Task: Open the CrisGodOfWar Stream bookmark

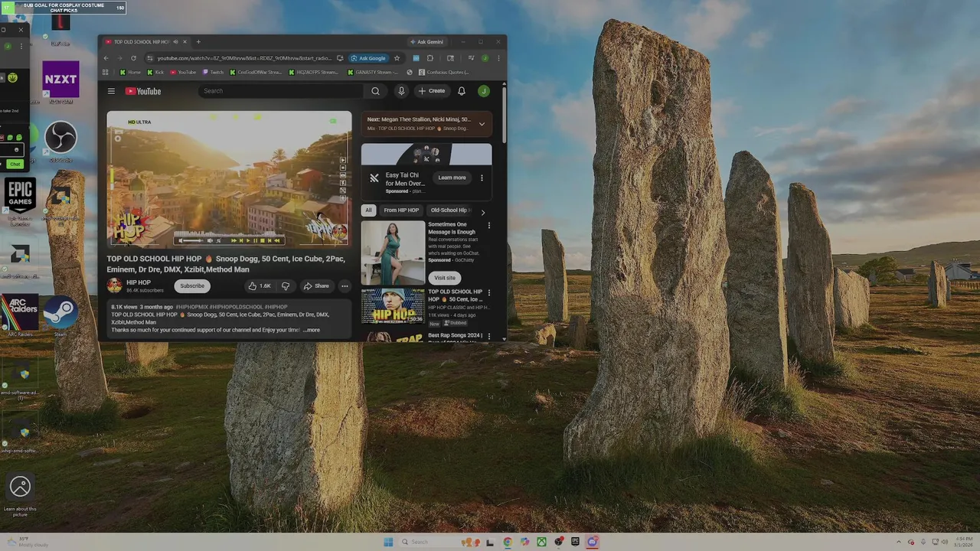Action: tap(256, 73)
